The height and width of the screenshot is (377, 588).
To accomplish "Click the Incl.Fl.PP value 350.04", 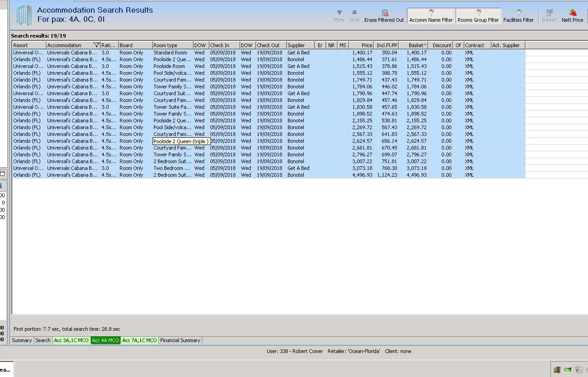I will coord(389,53).
